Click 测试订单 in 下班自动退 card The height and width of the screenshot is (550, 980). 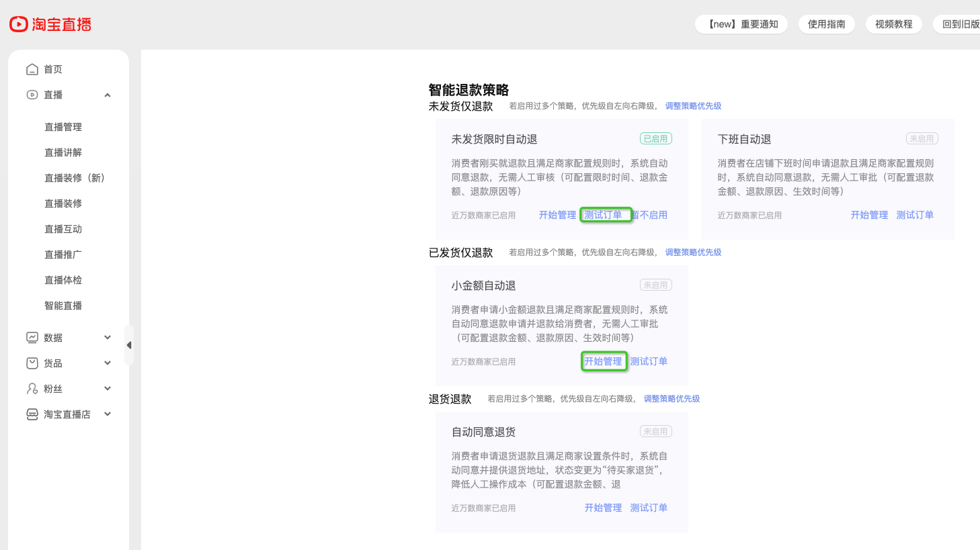(x=915, y=215)
